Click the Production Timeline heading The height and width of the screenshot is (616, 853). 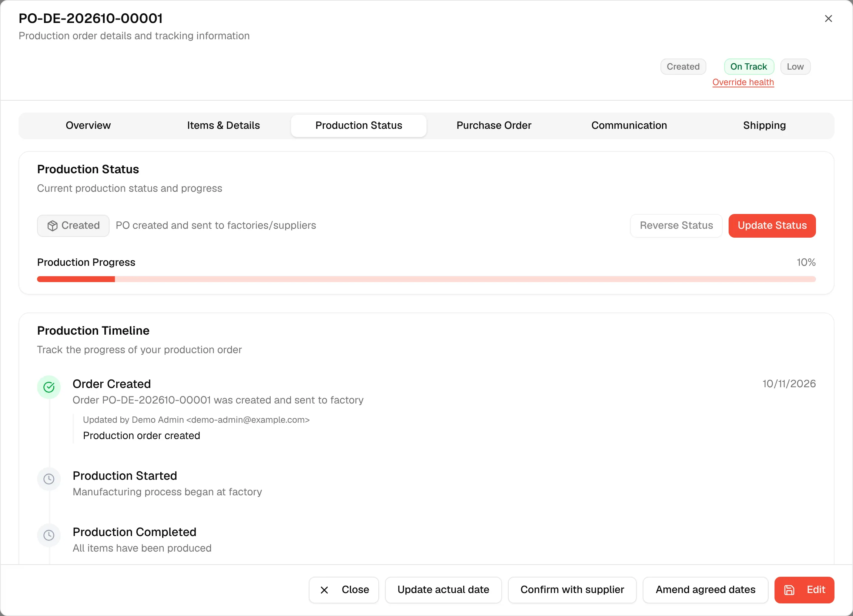pyautogui.click(x=93, y=331)
